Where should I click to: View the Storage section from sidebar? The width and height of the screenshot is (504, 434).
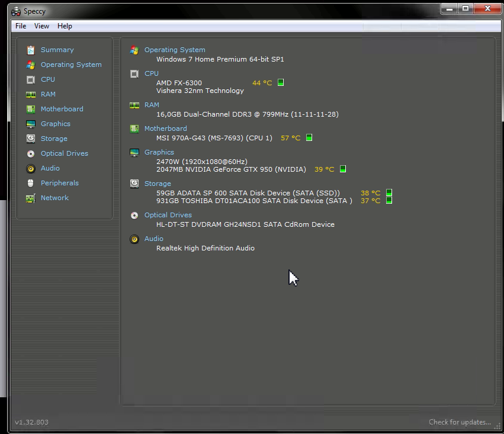(54, 139)
